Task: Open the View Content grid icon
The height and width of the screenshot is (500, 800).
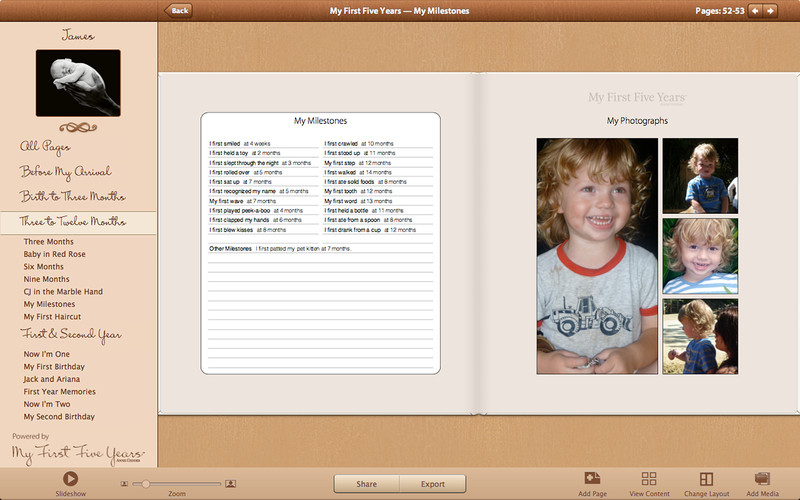Action: click(649, 479)
